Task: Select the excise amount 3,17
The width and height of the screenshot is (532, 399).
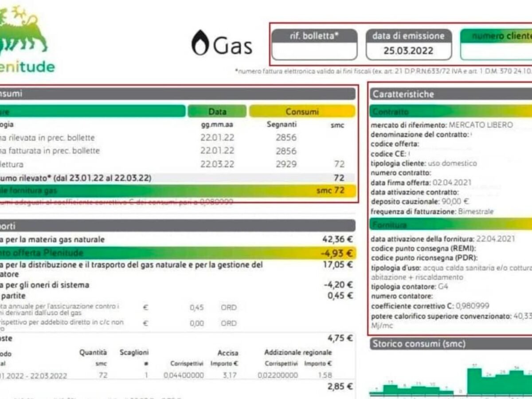Action: point(231,376)
